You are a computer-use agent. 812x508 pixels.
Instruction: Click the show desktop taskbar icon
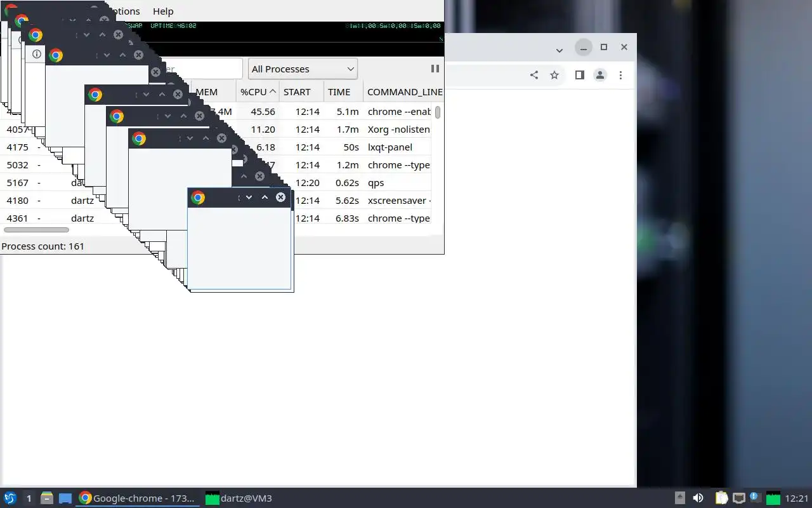click(x=65, y=498)
